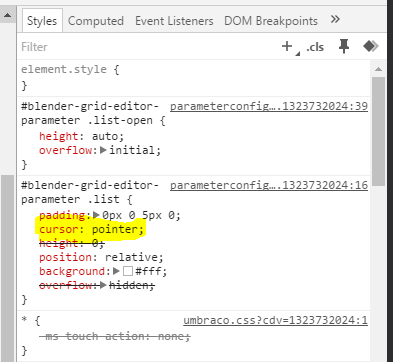Toggle the .cls element classes button
The image size is (393, 362).
click(x=315, y=47)
